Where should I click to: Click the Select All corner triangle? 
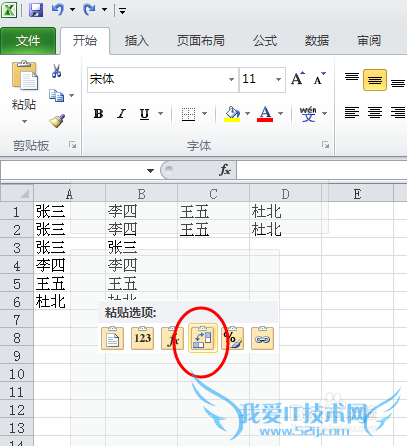coord(17,193)
